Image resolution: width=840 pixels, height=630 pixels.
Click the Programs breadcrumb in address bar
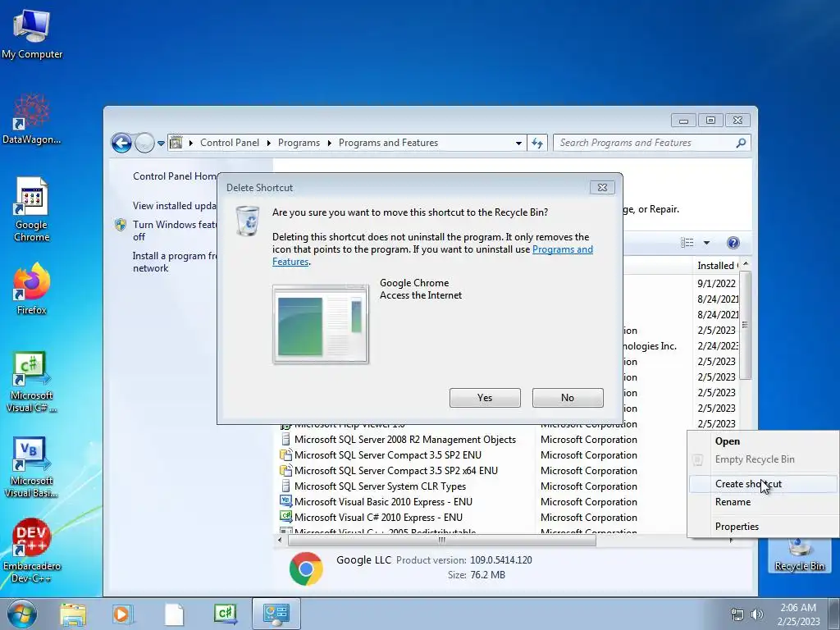coord(299,143)
